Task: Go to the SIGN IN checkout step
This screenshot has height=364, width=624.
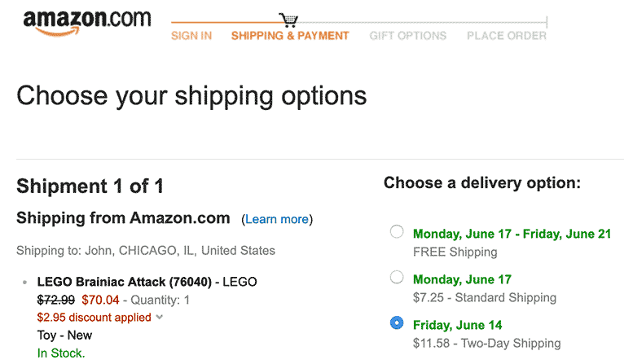Action: click(x=191, y=36)
